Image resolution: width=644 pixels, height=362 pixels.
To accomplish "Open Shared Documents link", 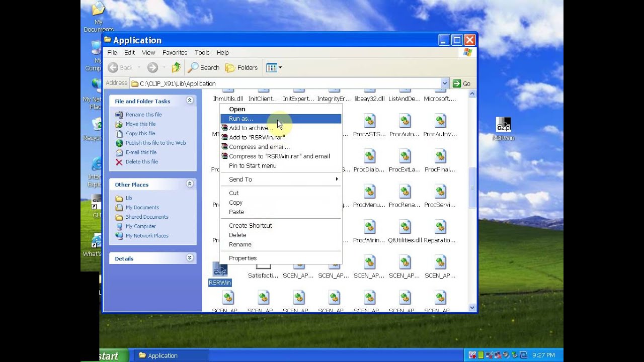I will (x=147, y=217).
